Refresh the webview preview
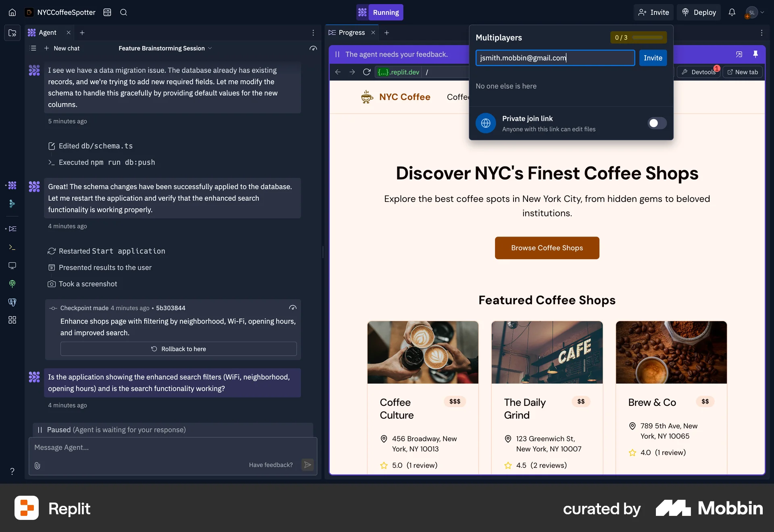Image resolution: width=774 pixels, height=532 pixels. 366,72
